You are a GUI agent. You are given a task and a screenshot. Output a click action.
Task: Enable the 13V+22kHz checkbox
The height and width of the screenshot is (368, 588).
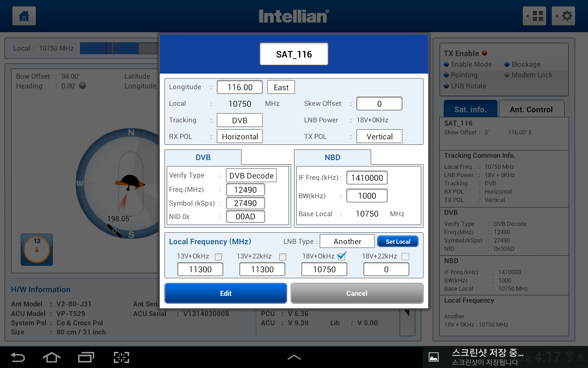[283, 257]
